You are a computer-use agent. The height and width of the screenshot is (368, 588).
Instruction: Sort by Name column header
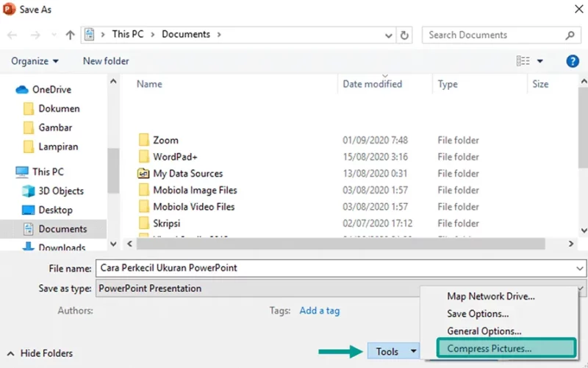pyautogui.click(x=149, y=84)
